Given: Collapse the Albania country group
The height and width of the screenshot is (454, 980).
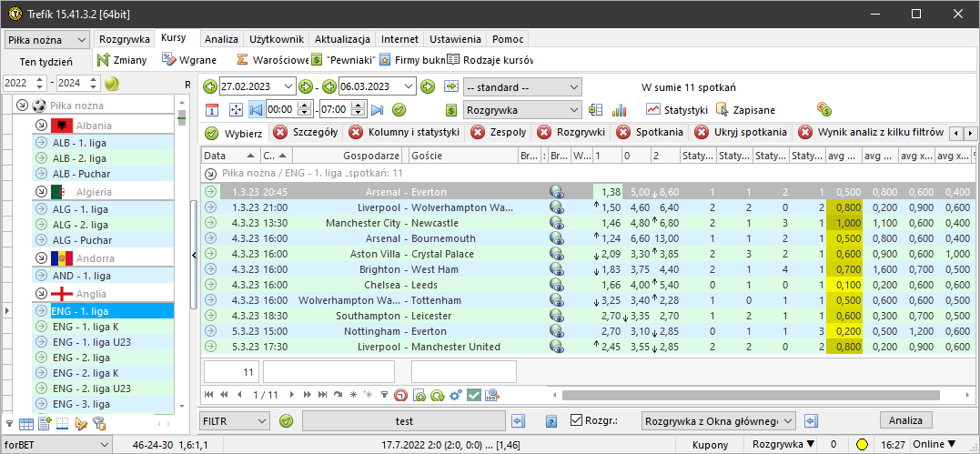Looking at the screenshot, I should (x=41, y=126).
